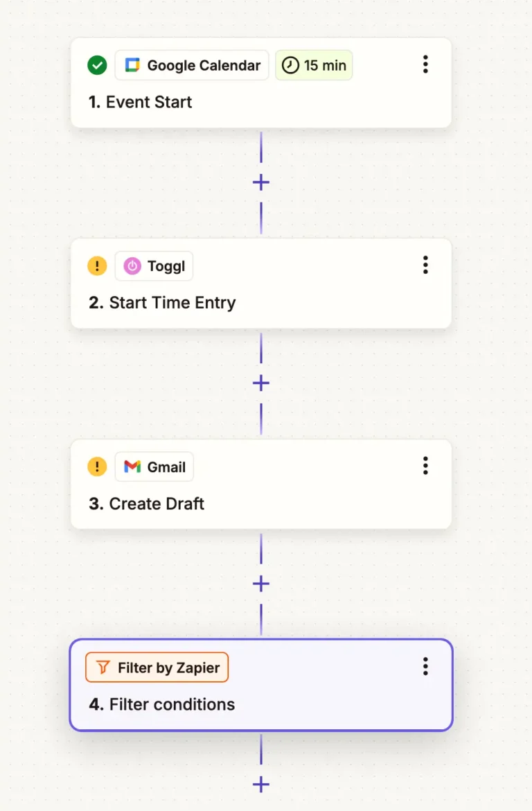
Task: Select the Start Time Entry step title
Action: point(162,303)
